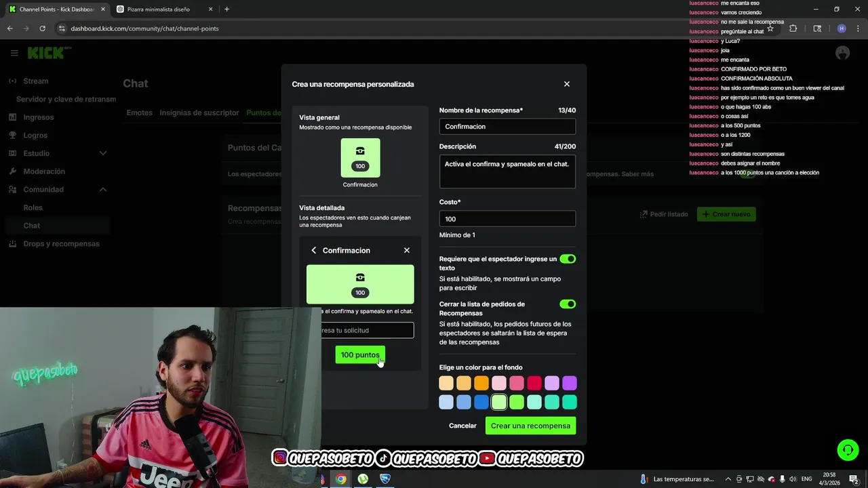Click the Saber más link
Image resolution: width=868 pixels, height=488 pixels.
(637, 174)
